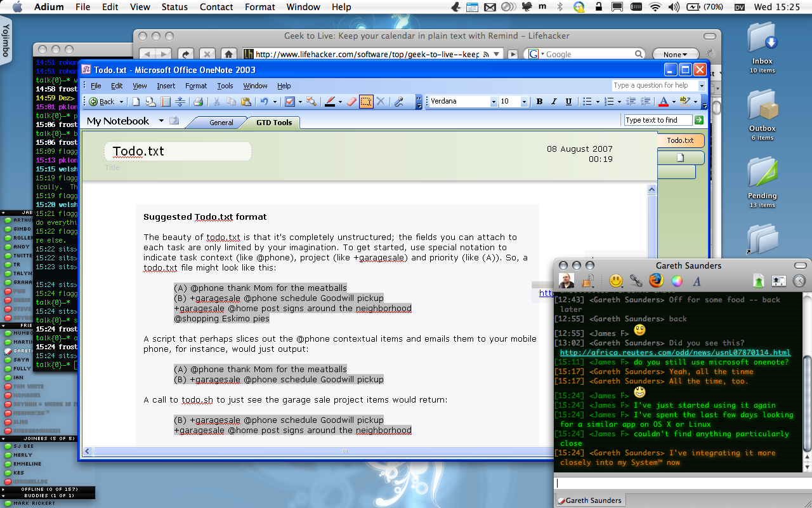
Task: Toggle Bold formatting in OneNote
Action: click(539, 102)
